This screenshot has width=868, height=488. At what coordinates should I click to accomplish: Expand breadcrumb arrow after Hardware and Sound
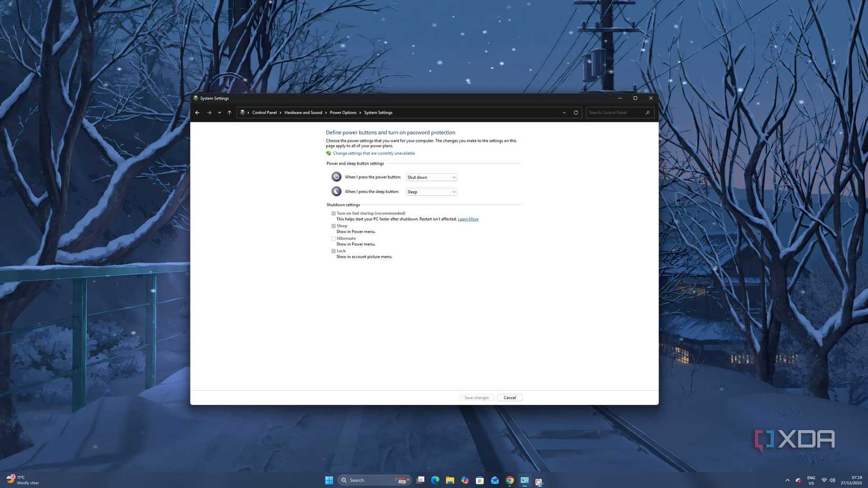(x=326, y=113)
